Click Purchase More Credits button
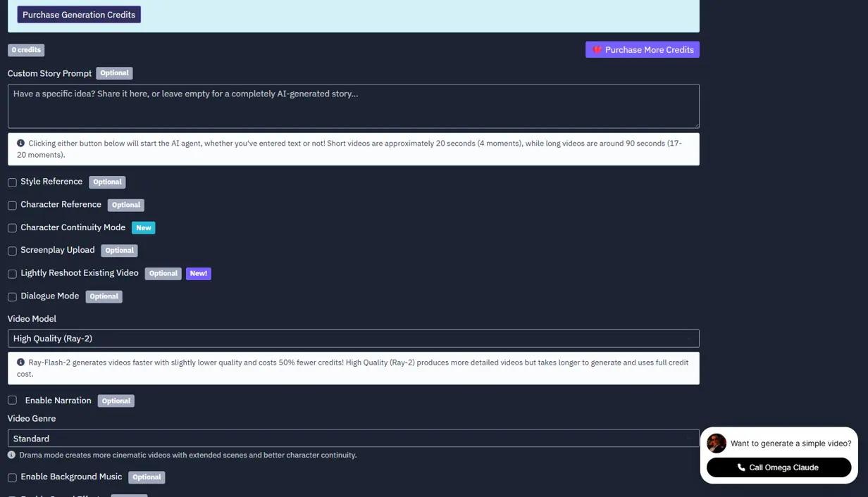Image resolution: width=868 pixels, height=497 pixels. click(x=643, y=50)
